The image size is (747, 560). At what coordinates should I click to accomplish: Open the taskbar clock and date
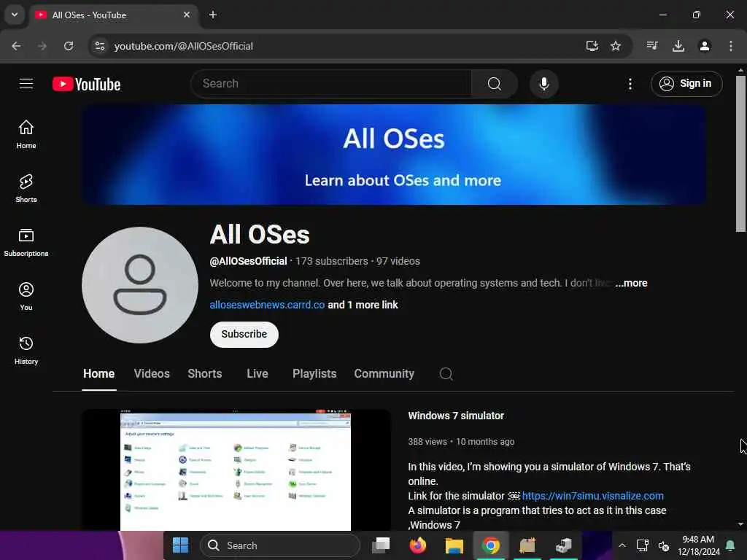click(x=698, y=545)
